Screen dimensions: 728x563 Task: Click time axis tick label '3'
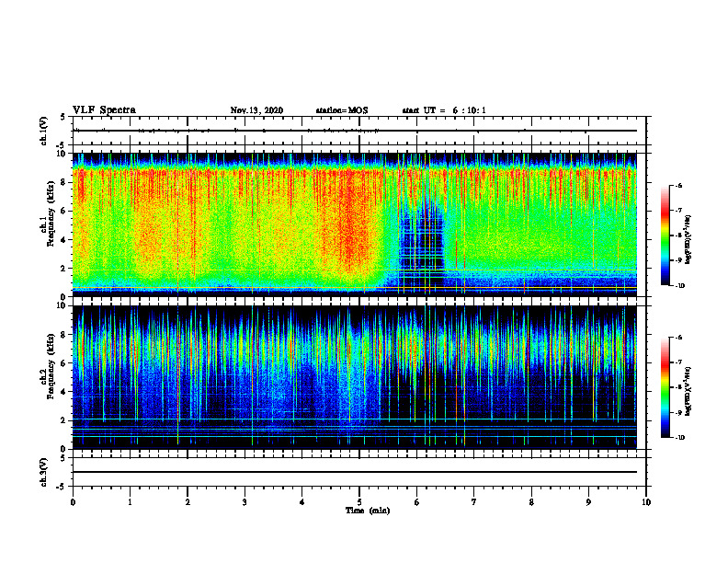point(245,502)
